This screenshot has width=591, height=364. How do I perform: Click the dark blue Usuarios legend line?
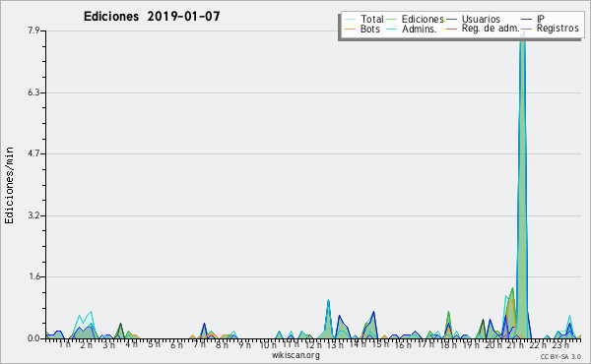tap(451, 20)
